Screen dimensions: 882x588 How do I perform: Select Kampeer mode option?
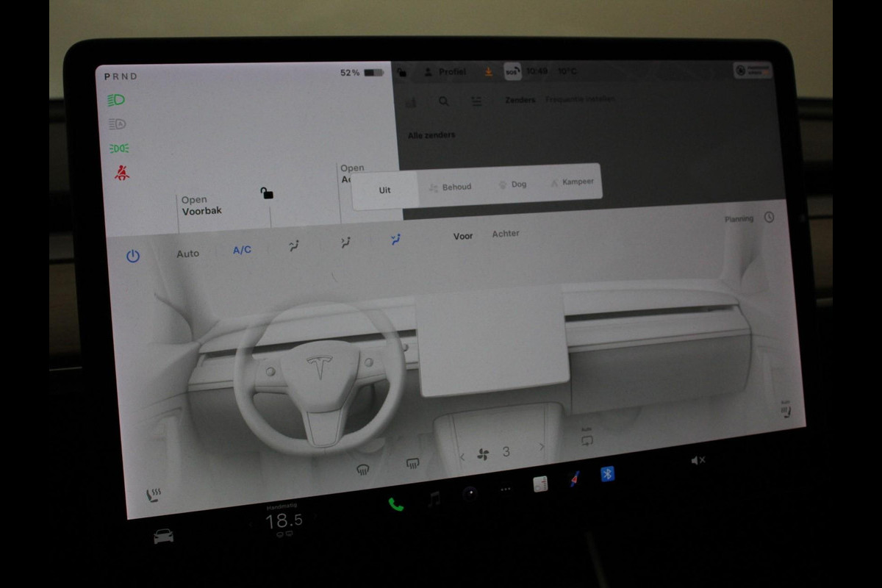(572, 182)
